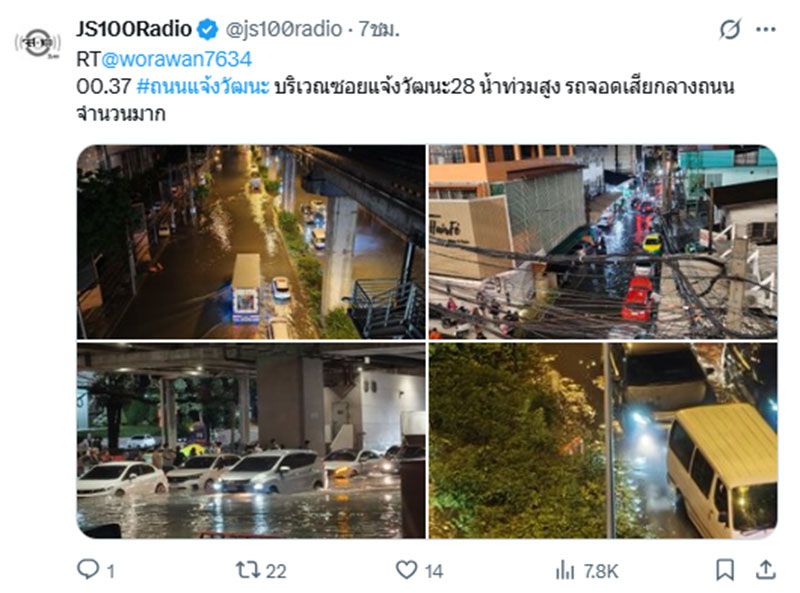Open view analytics bar chart icon
The image size is (800, 593).
click(x=565, y=570)
